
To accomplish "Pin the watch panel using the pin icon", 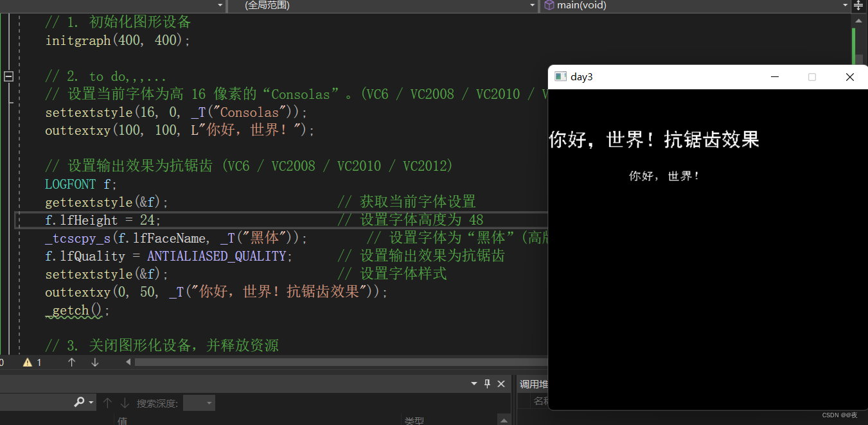I will click(x=487, y=383).
